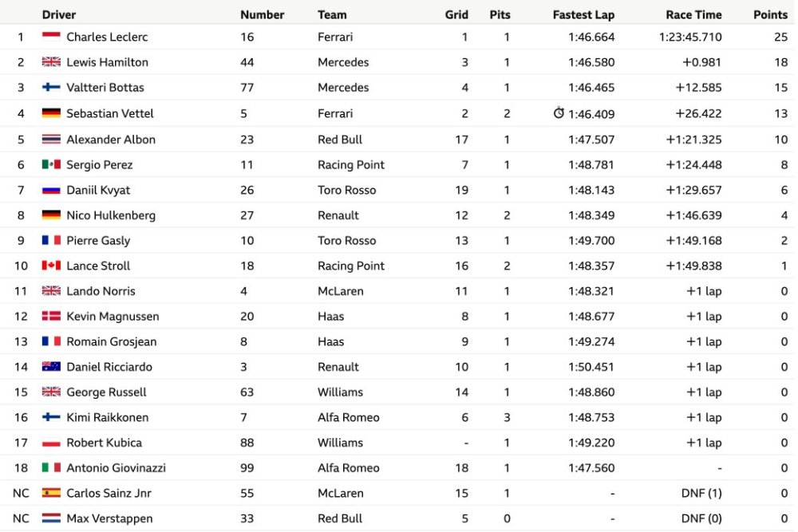Click the fastest lap stopwatch icon for Vettel
Image resolution: width=798 pixels, height=532 pixels.
[559, 112]
